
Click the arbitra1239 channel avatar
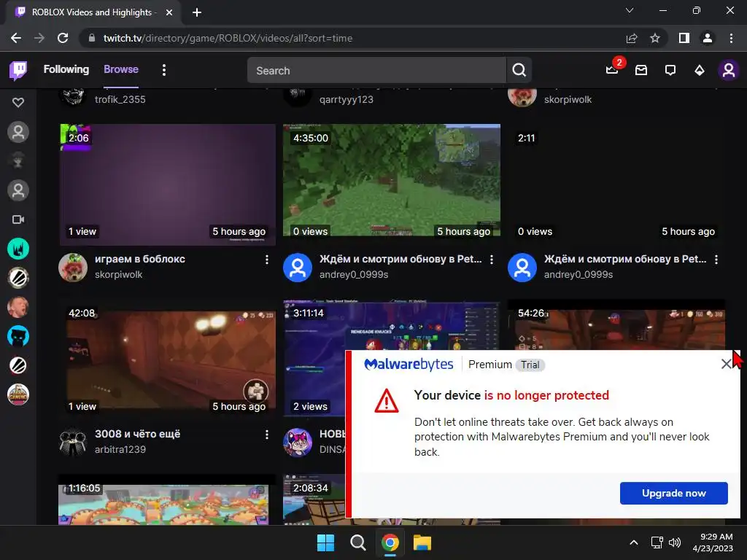tap(73, 442)
